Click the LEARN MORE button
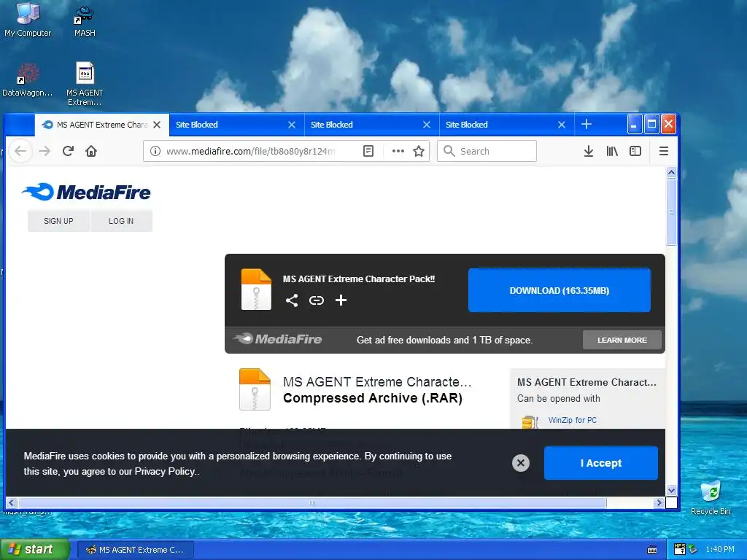The image size is (747, 560). (622, 340)
